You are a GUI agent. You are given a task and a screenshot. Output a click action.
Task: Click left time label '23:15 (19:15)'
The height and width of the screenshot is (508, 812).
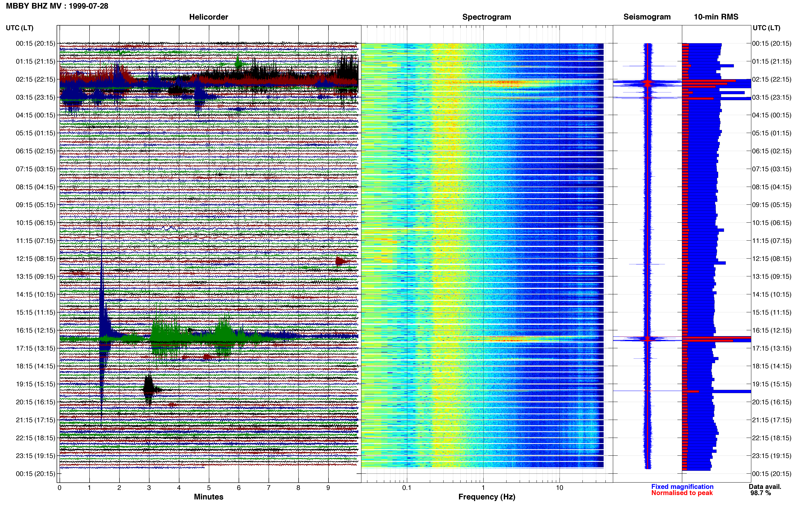click(x=36, y=456)
